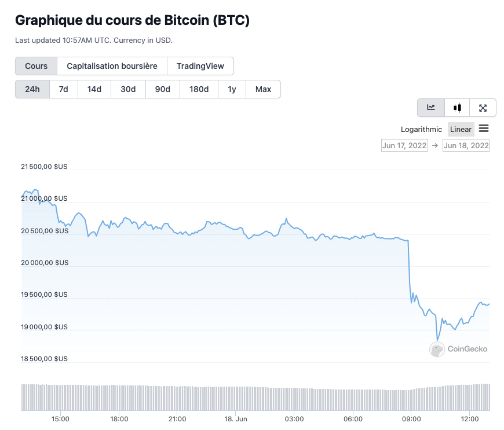Select the 7d time range

(x=64, y=89)
